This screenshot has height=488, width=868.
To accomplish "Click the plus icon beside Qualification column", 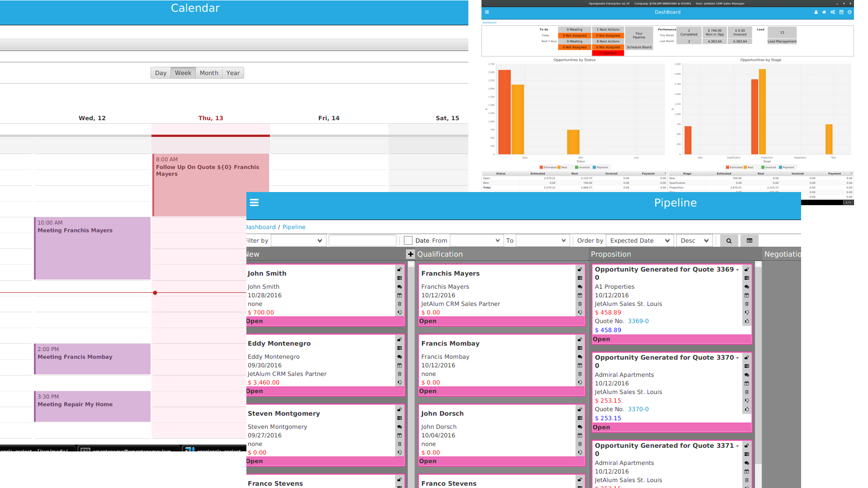I will 410,254.
